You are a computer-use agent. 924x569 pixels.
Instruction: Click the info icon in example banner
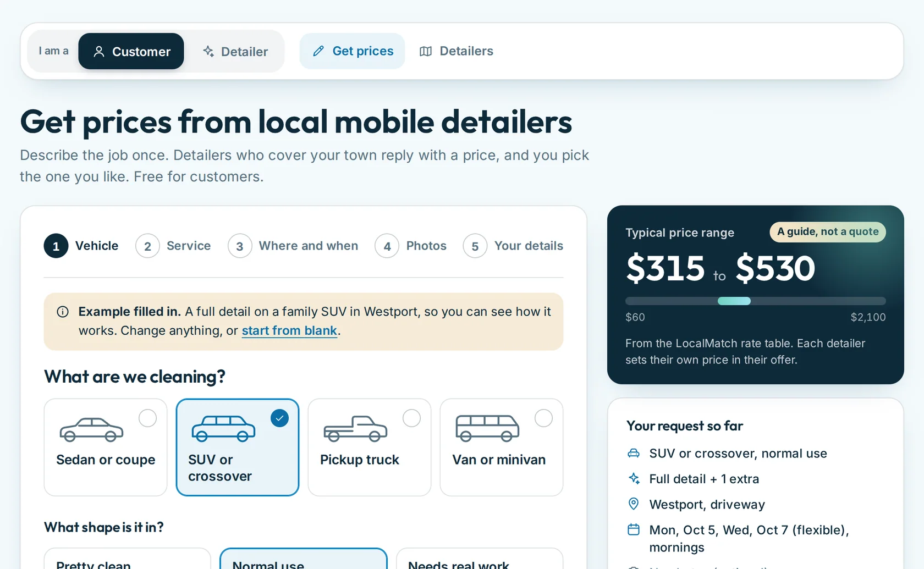click(63, 312)
